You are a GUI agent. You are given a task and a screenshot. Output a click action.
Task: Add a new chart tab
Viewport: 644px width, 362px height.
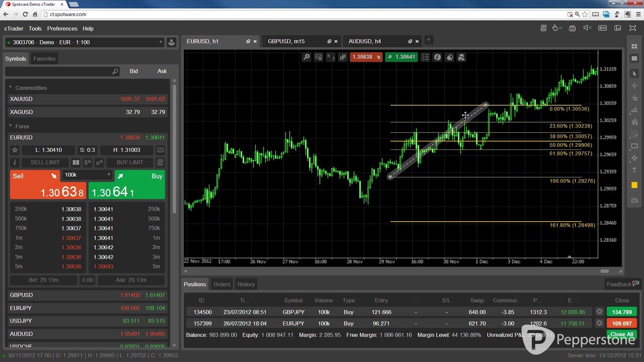429,40
